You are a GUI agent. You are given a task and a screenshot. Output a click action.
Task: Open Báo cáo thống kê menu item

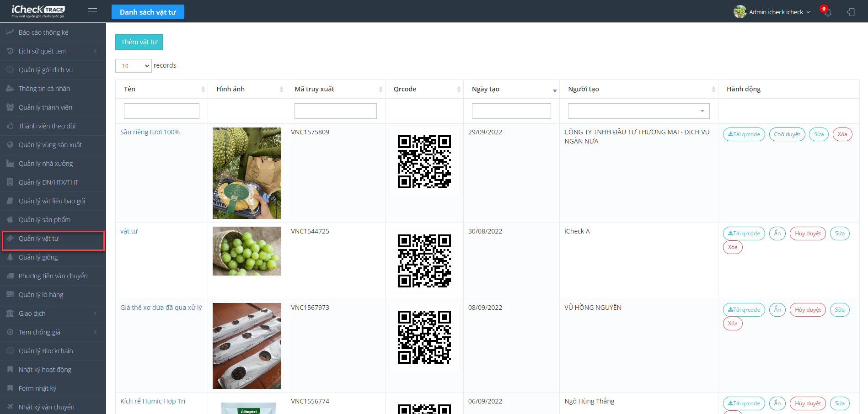[53, 32]
